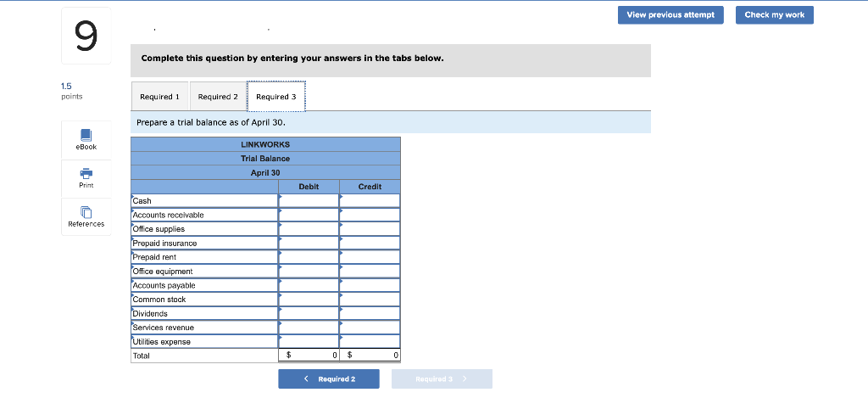Click the Prepaid insurance credit cell
The image size is (868, 398).
click(x=370, y=243)
